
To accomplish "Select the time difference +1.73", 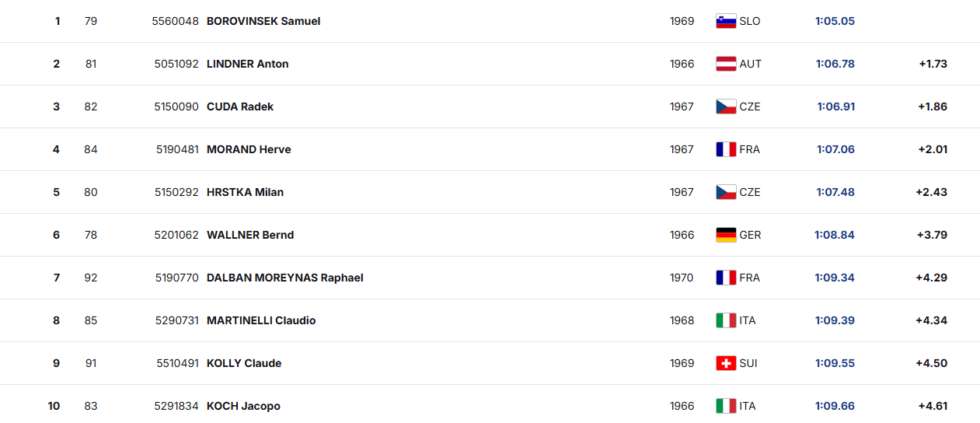I will 933,64.
